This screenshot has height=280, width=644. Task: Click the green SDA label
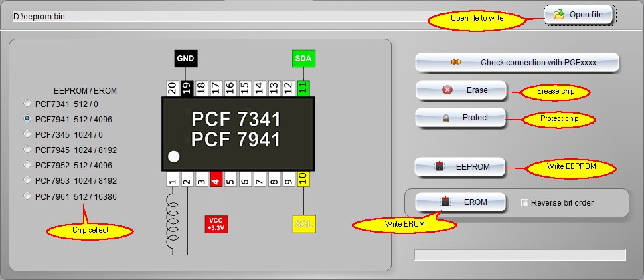point(303,59)
